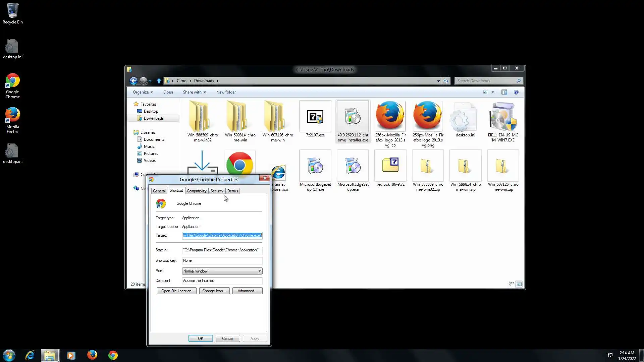This screenshot has width=644, height=362.
Task: Open the Security tab
Action: click(217, 191)
